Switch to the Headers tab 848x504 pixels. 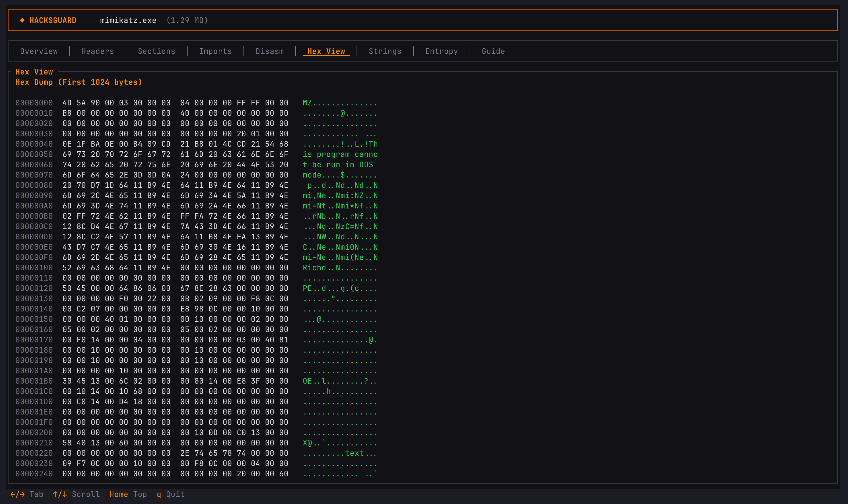click(98, 51)
